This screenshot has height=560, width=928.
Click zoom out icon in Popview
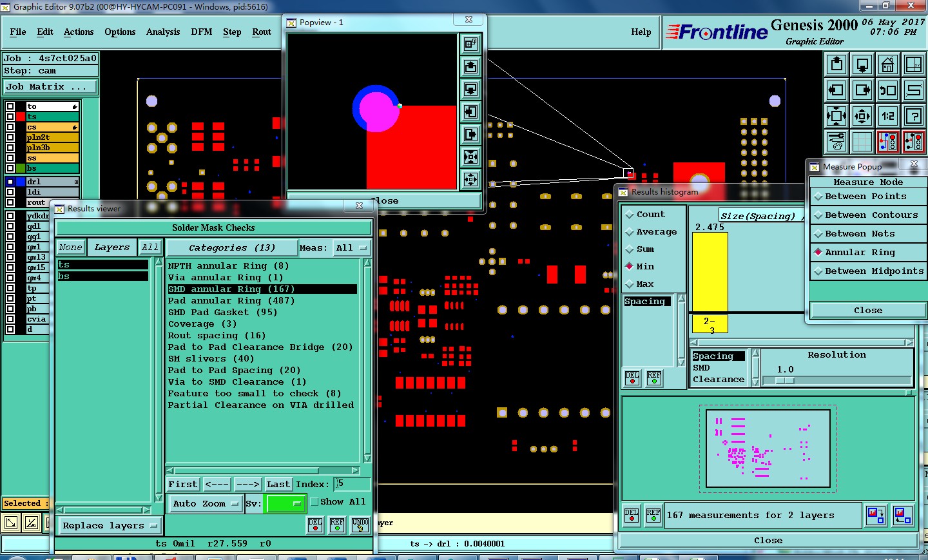(x=471, y=179)
